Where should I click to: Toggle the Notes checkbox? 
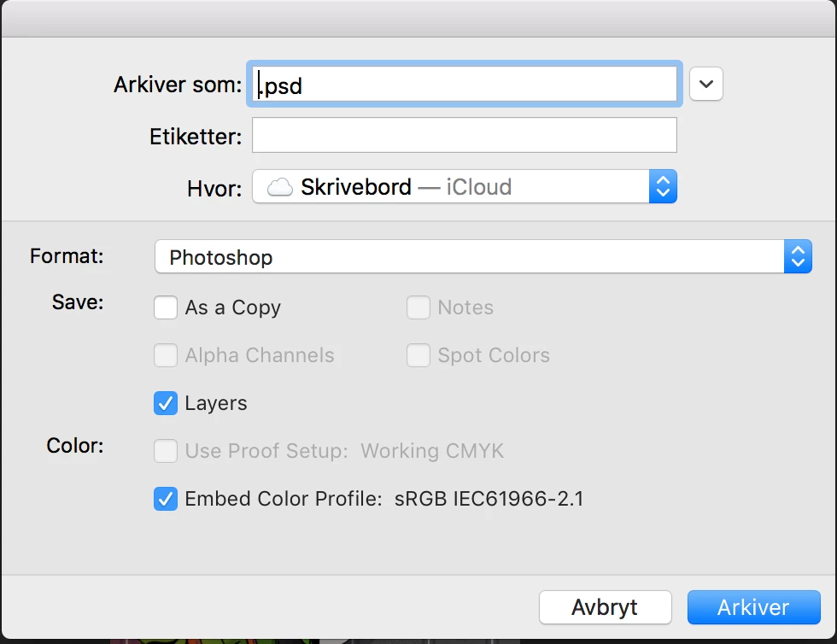418,307
